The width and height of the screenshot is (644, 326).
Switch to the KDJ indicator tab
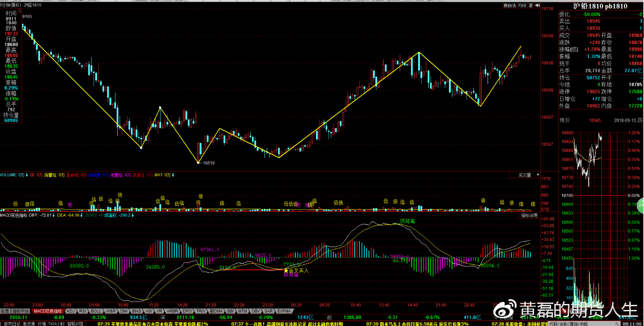(x=70, y=311)
